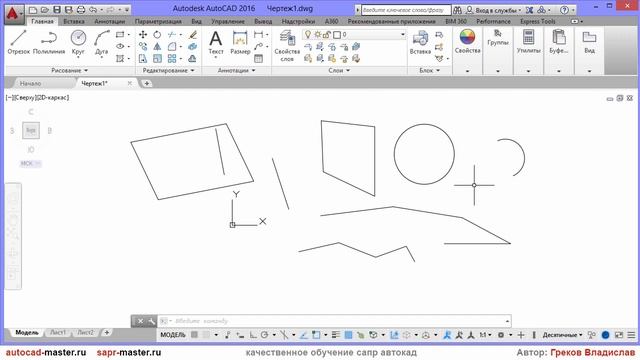Expand the Аннотации panel
640x360 pixels.
click(x=236, y=70)
